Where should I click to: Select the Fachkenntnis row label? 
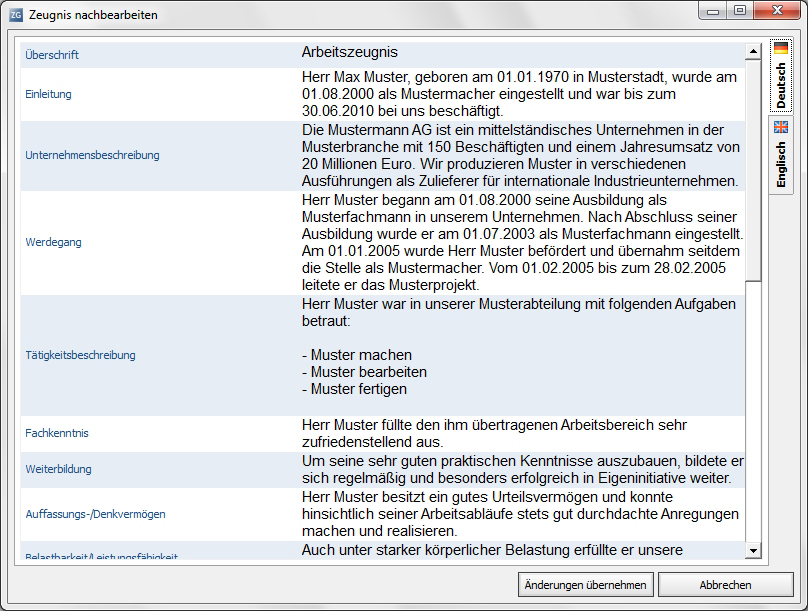[x=57, y=433]
